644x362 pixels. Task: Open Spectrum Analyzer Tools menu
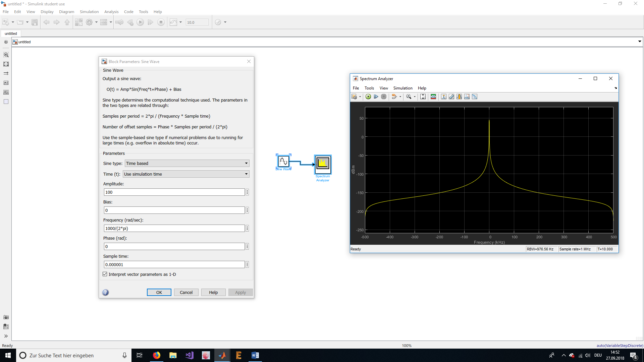tap(369, 88)
